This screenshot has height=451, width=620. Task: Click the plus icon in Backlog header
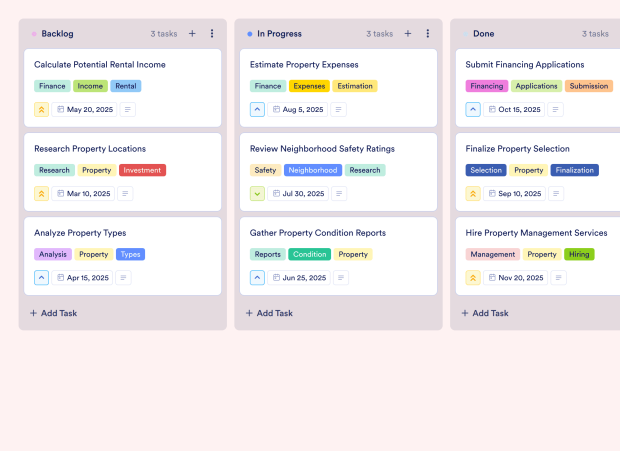coord(192,33)
